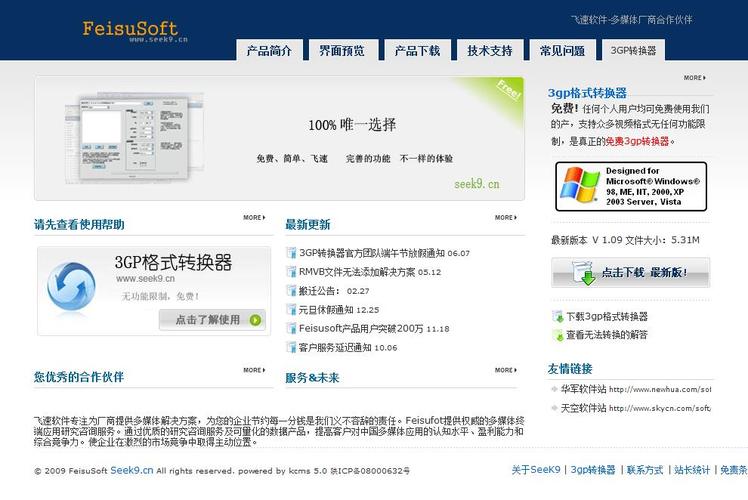
Task: Click the green arrow on 点击了解使用
Action: click(x=255, y=320)
